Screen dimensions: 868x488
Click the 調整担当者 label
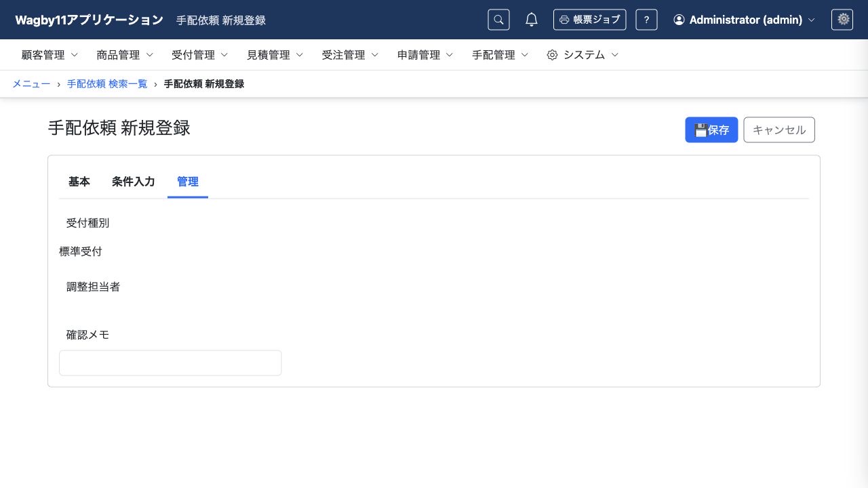point(94,287)
